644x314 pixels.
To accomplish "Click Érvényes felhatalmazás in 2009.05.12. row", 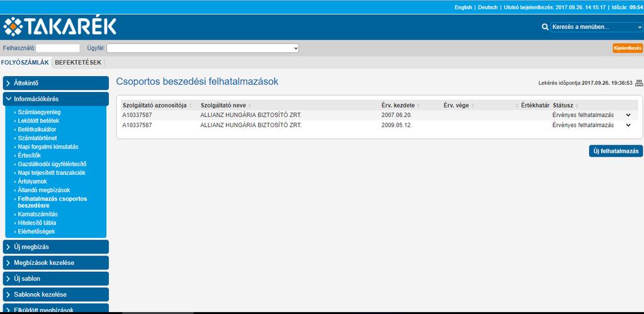I will 583,125.
